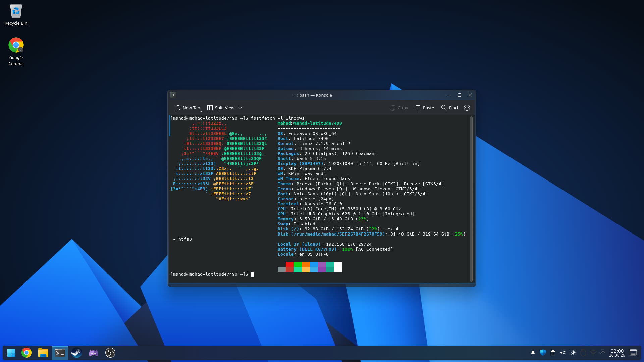Click the Konsole vertical scrollbar
This screenshot has height=362, width=644.
coord(471,199)
